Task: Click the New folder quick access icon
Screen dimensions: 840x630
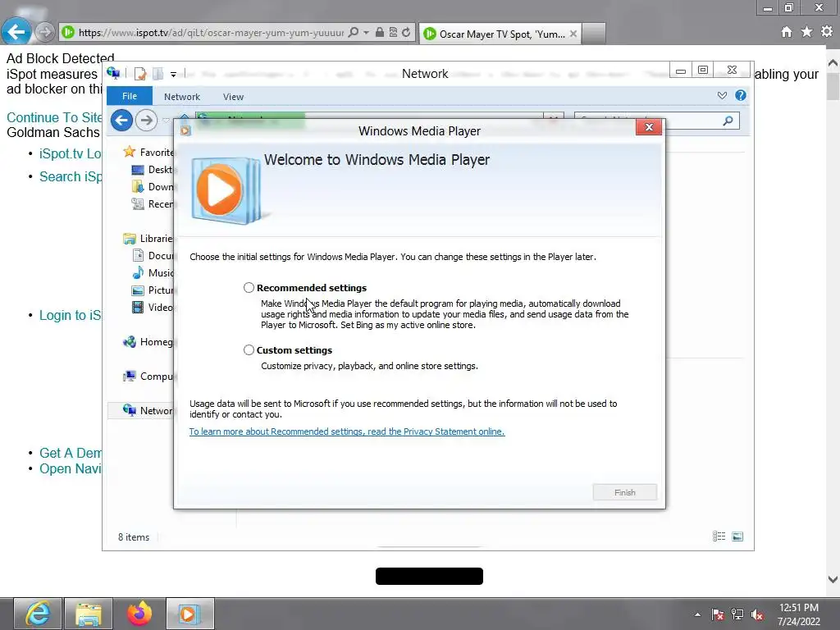Action: pyautogui.click(x=157, y=73)
